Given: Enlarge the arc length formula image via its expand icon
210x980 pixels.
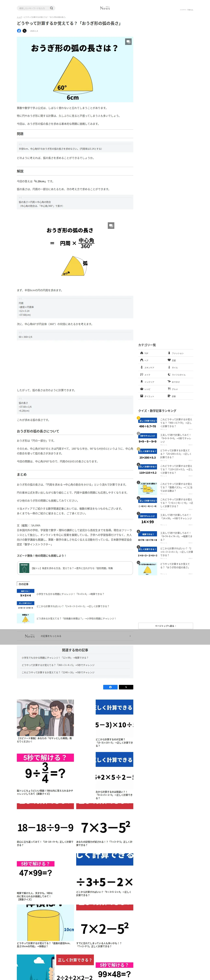Looking at the screenshot, I should [x=111, y=226].
